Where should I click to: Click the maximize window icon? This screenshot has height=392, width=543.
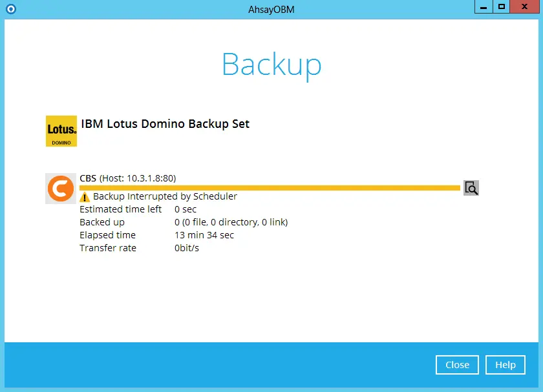click(x=501, y=6)
